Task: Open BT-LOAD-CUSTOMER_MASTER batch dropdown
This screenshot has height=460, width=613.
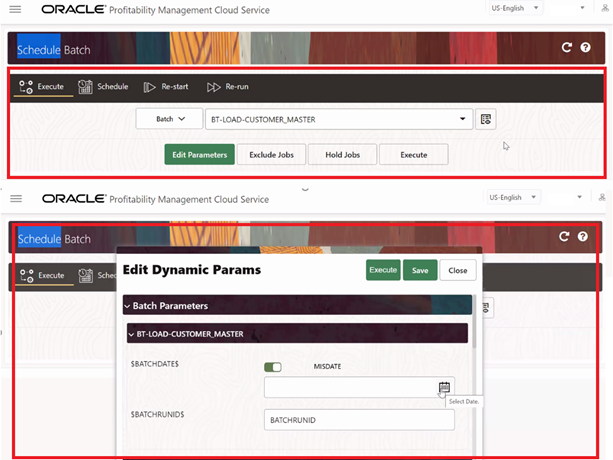Action: (x=339, y=119)
